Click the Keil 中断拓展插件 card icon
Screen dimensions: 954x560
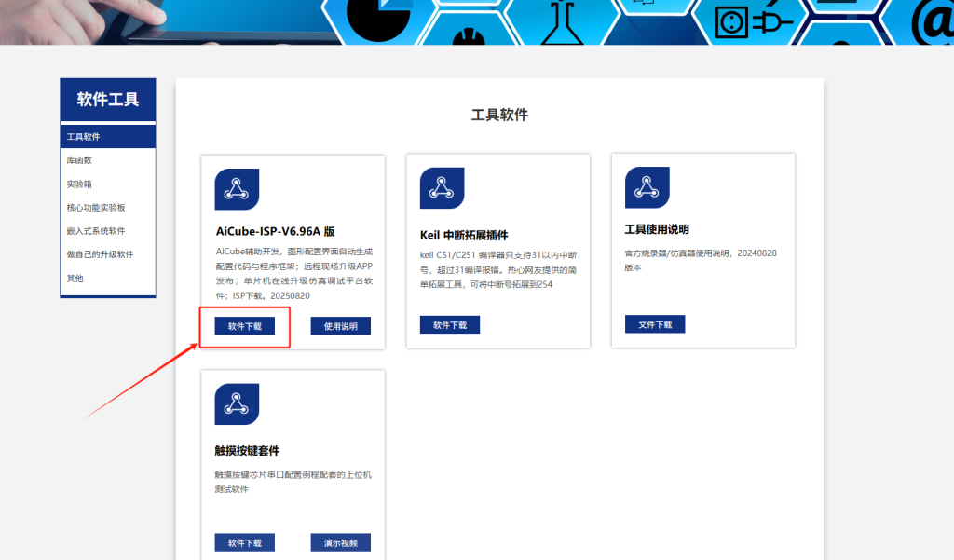443,187
